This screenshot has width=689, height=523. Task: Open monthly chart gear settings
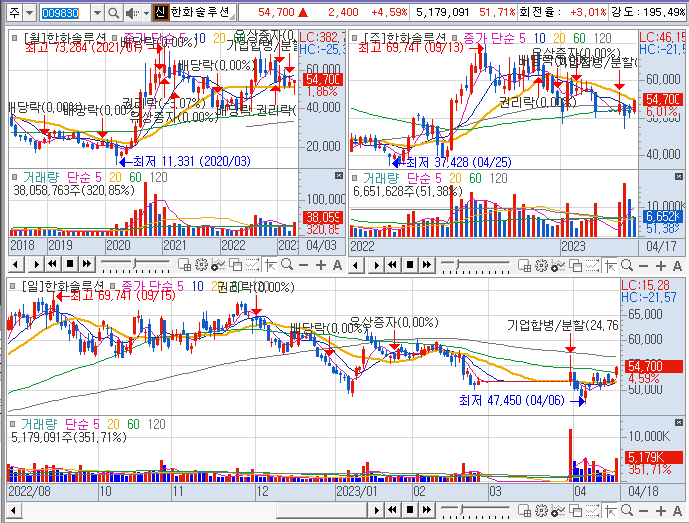201,265
